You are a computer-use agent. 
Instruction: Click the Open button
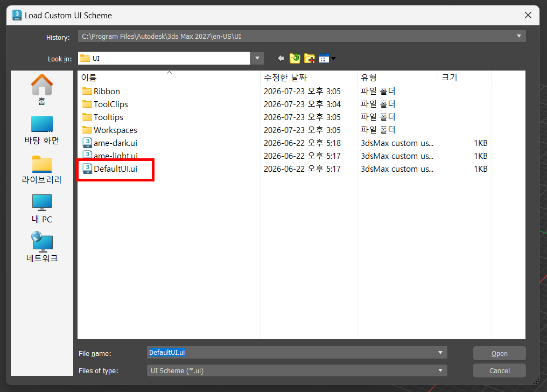tap(499, 353)
